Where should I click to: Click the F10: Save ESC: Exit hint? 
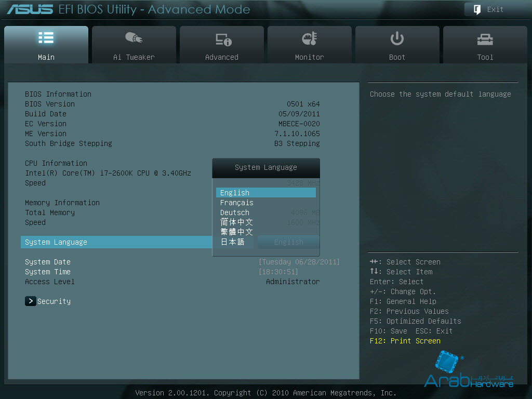411,331
